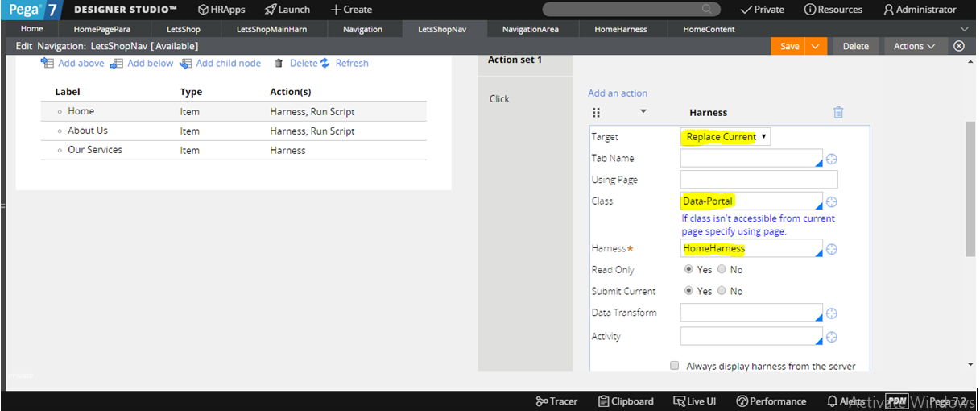Switch to the Navigation tab
Viewport: 980px width, 411px height.
click(362, 29)
